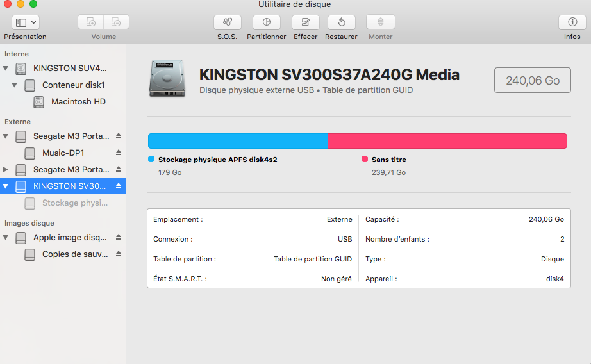Click the Images disque section header
591x364 pixels.
[x=29, y=223]
